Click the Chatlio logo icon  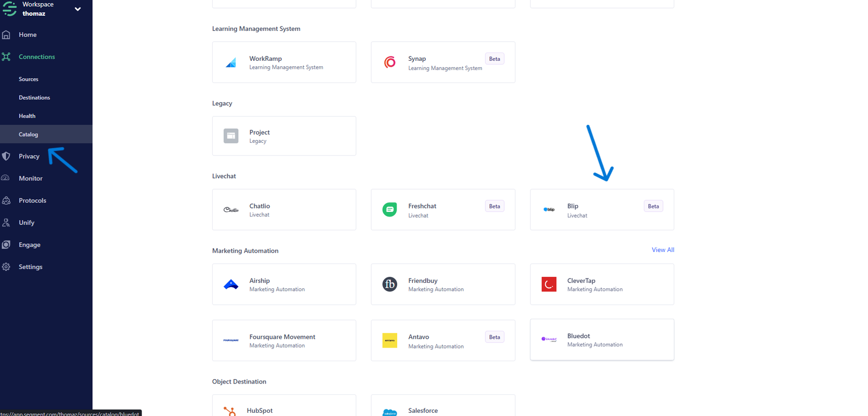[231, 210]
